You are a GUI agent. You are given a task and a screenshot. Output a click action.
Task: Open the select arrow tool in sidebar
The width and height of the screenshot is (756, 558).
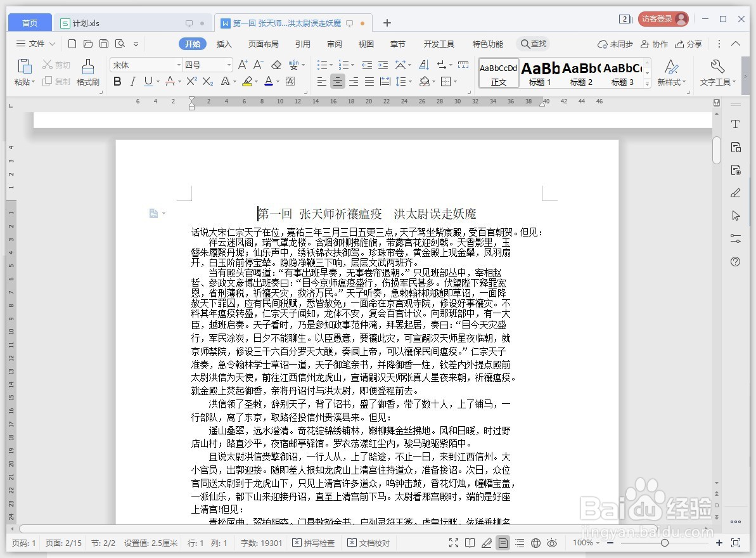click(x=735, y=215)
